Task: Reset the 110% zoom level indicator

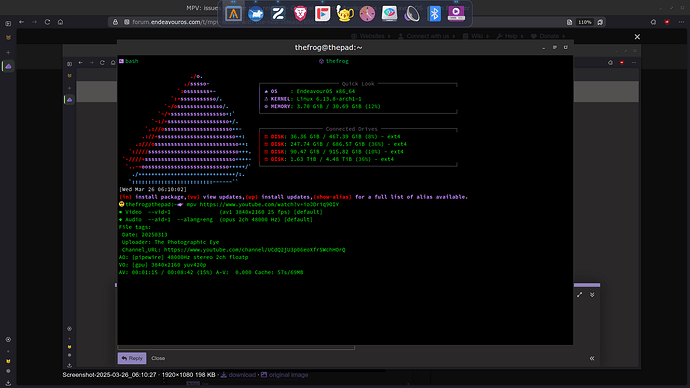Action: (584, 22)
